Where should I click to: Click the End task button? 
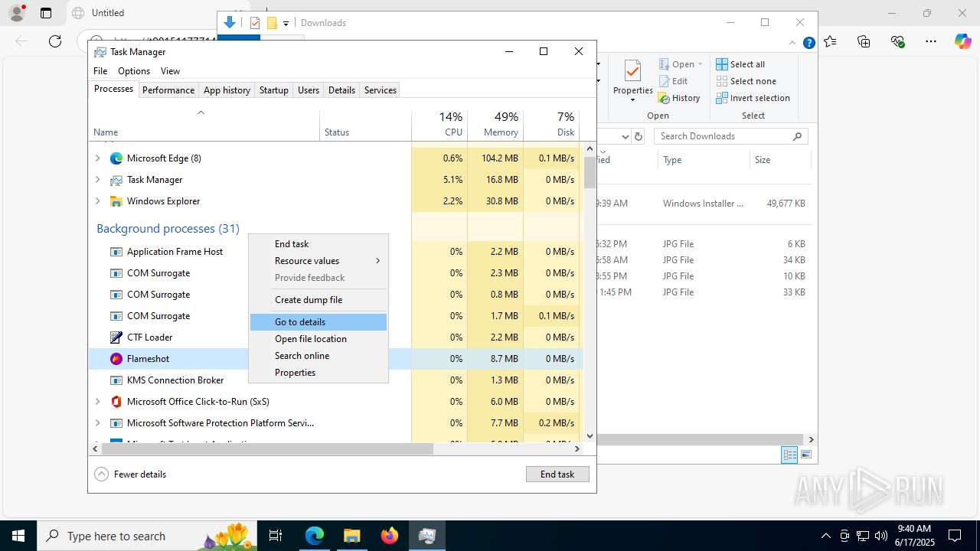(x=557, y=474)
